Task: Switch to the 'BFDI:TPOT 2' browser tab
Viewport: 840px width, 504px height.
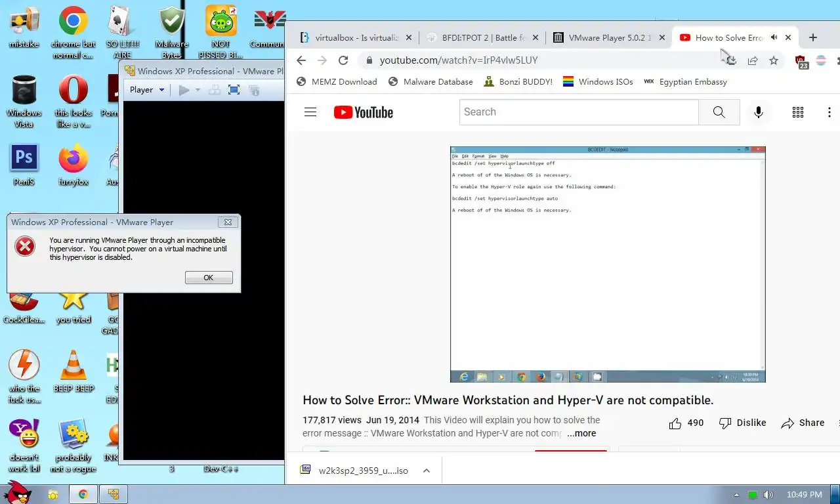Action: click(x=482, y=37)
